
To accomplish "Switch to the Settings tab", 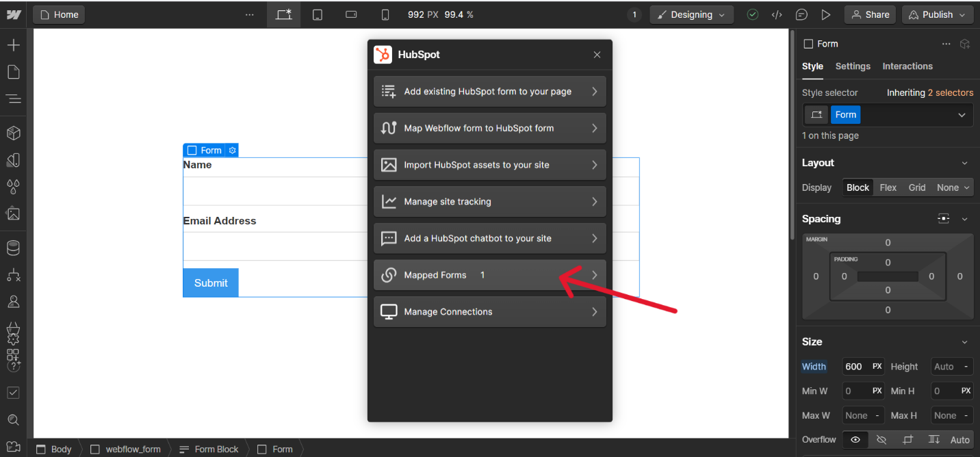I will 853,66.
